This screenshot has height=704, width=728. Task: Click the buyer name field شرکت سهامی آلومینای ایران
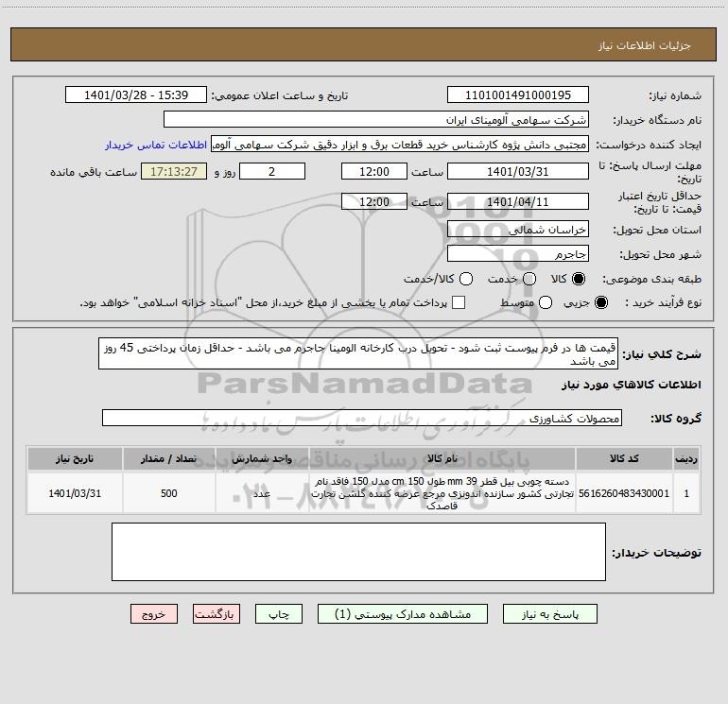376,119
